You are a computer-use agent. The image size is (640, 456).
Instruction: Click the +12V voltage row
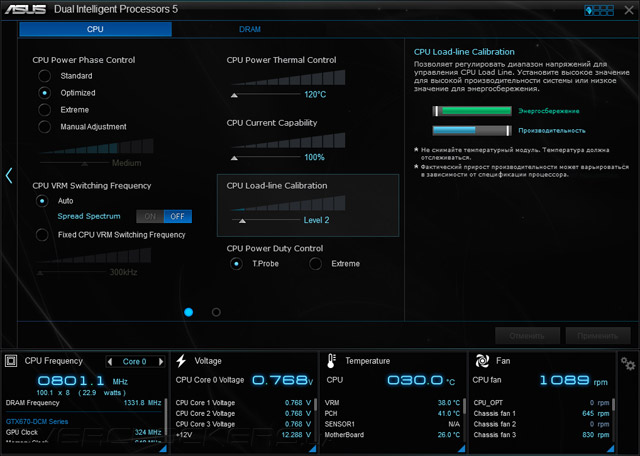(x=243, y=435)
